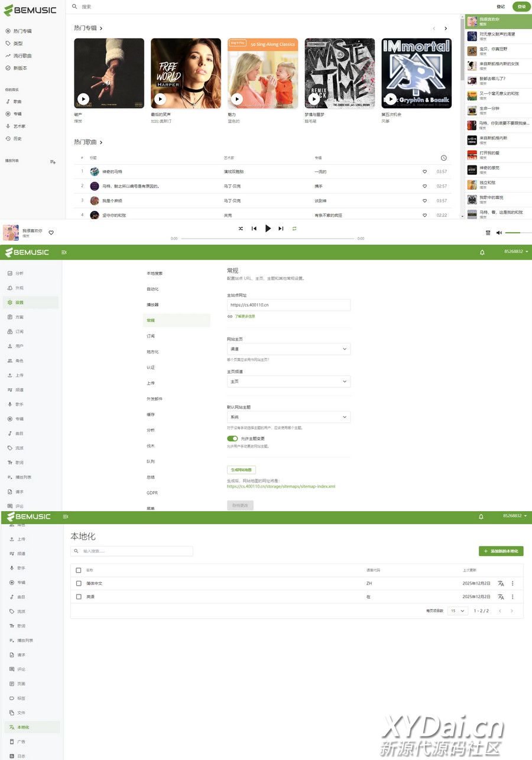Select 订阅 in the settings menu
Viewport: 532px width, 760px height.
pos(151,336)
